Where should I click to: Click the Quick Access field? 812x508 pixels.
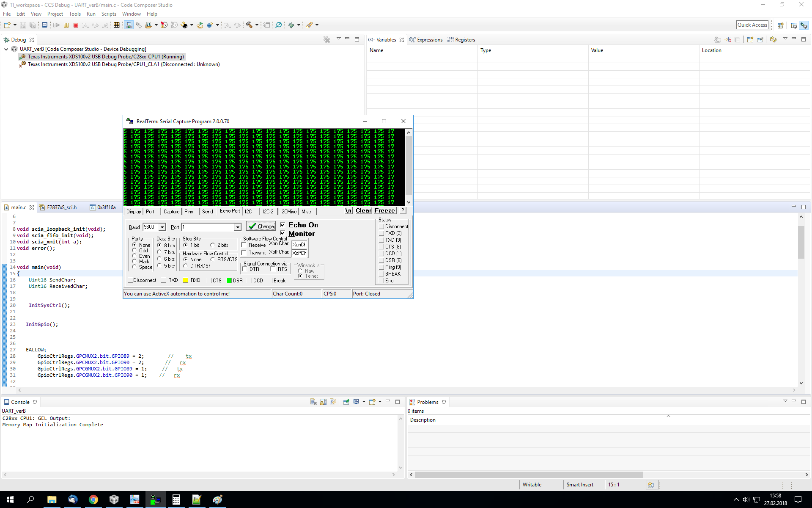[752, 25]
